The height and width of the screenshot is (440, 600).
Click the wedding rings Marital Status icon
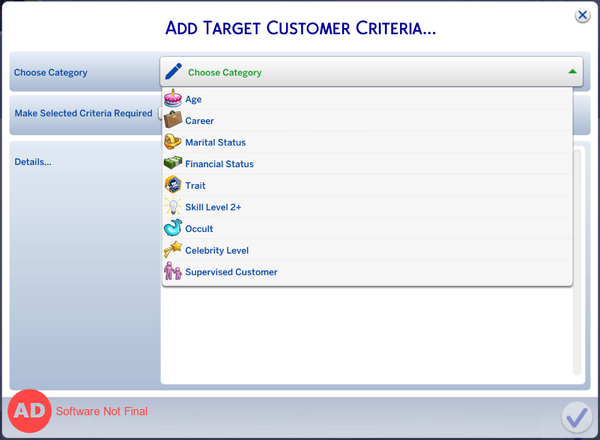(173, 142)
